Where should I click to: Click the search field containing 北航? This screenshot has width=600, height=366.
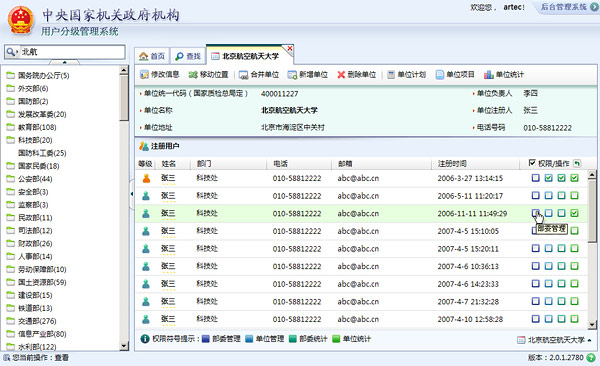tap(64, 52)
